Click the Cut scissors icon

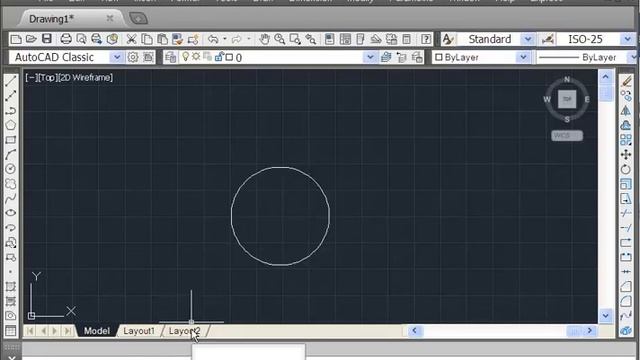pyautogui.click(x=131, y=39)
